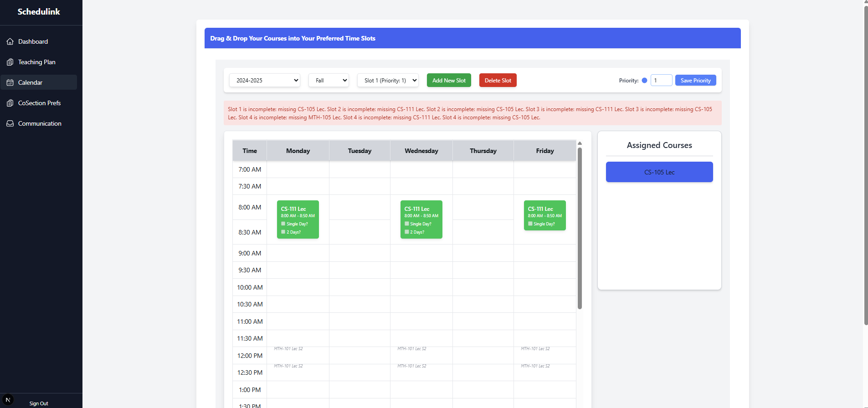This screenshot has height=408, width=868.
Task: Select the Friday CS-111 Lec block title
Action: 540,209
